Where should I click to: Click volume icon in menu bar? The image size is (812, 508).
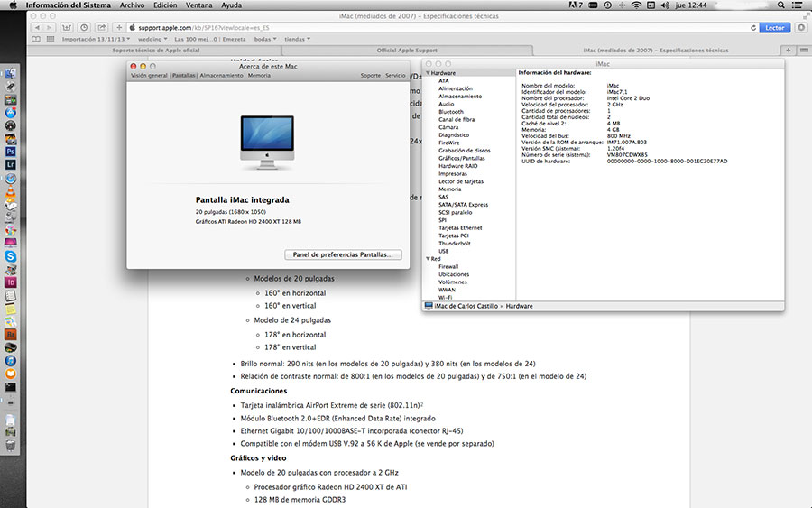click(666, 5)
